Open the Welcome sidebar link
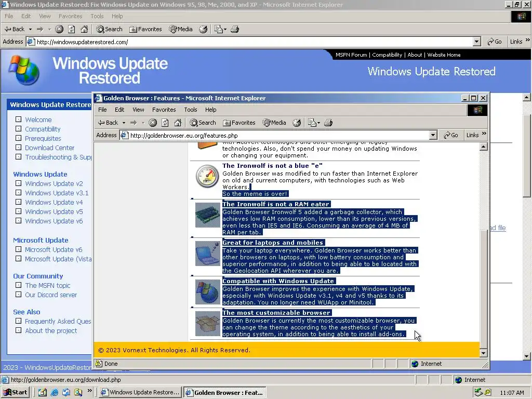Screen dimensions: 532x399 pyautogui.click(x=38, y=120)
